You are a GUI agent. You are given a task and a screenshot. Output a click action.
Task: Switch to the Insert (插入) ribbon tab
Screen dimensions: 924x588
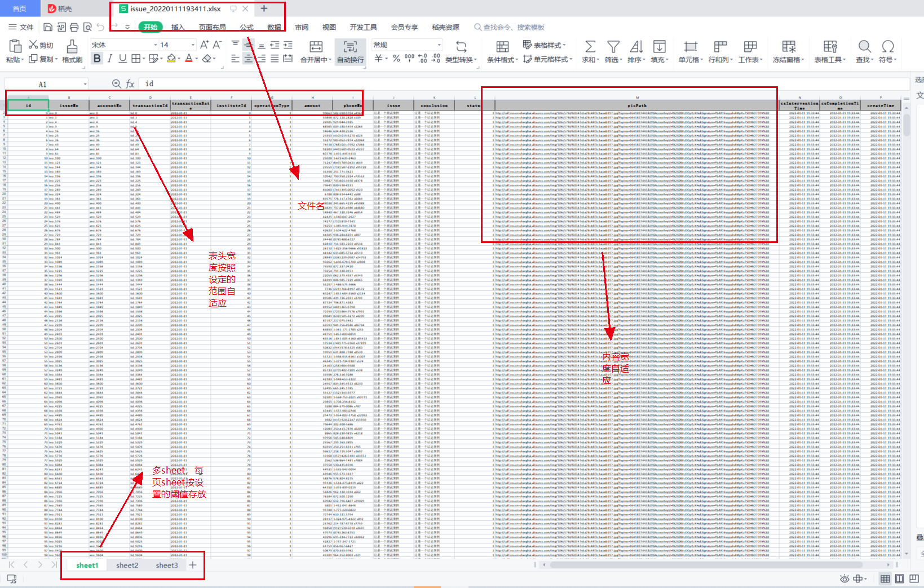178,27
